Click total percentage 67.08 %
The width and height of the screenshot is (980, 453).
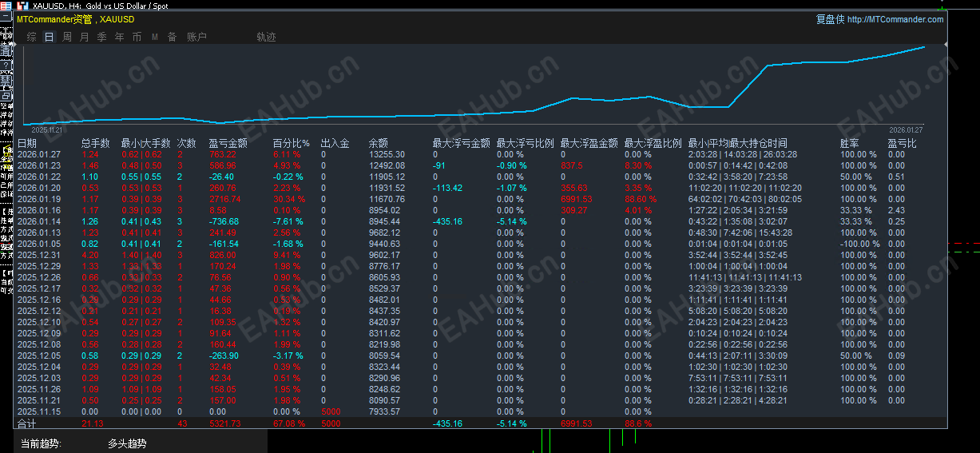[289, 423]
